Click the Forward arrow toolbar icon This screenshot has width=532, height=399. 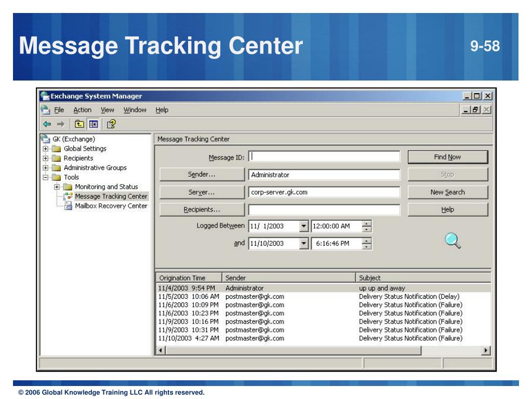(61, 124)
